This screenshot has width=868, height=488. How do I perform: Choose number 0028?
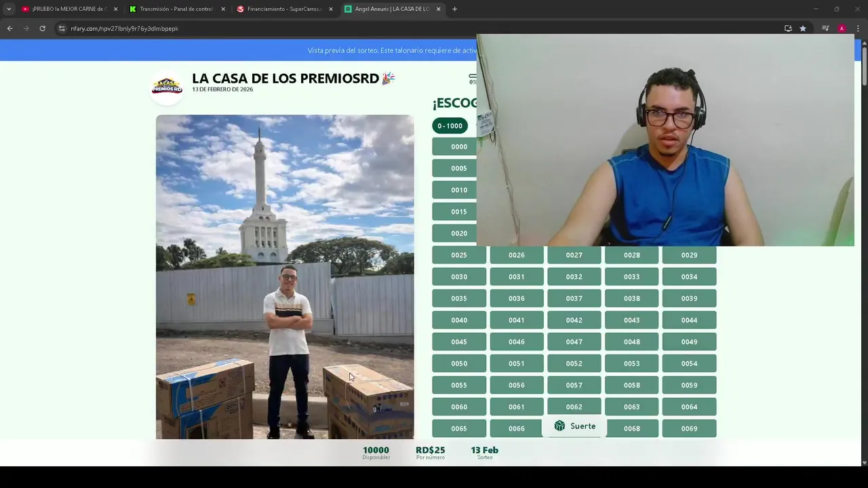(632, 255)
